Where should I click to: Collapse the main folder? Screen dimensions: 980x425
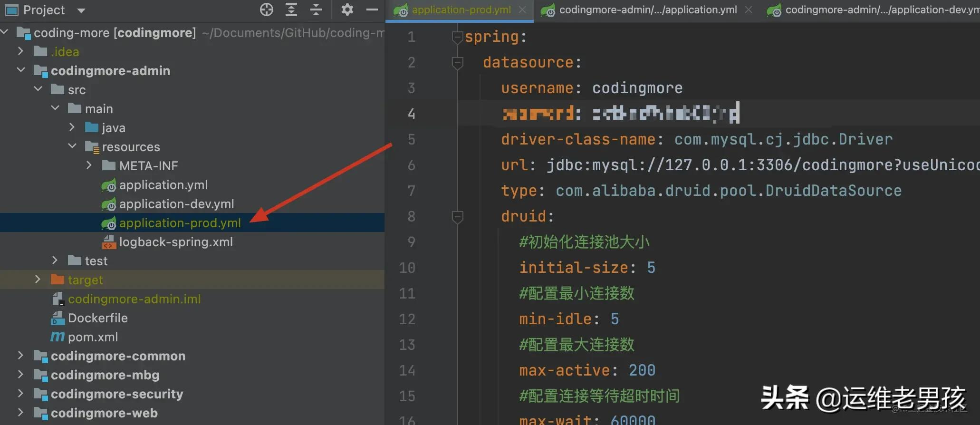click(x=55, y=108)
